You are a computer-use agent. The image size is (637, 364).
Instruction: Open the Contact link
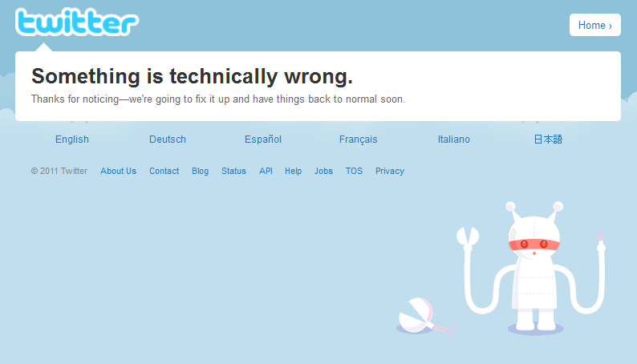[164, 171]
